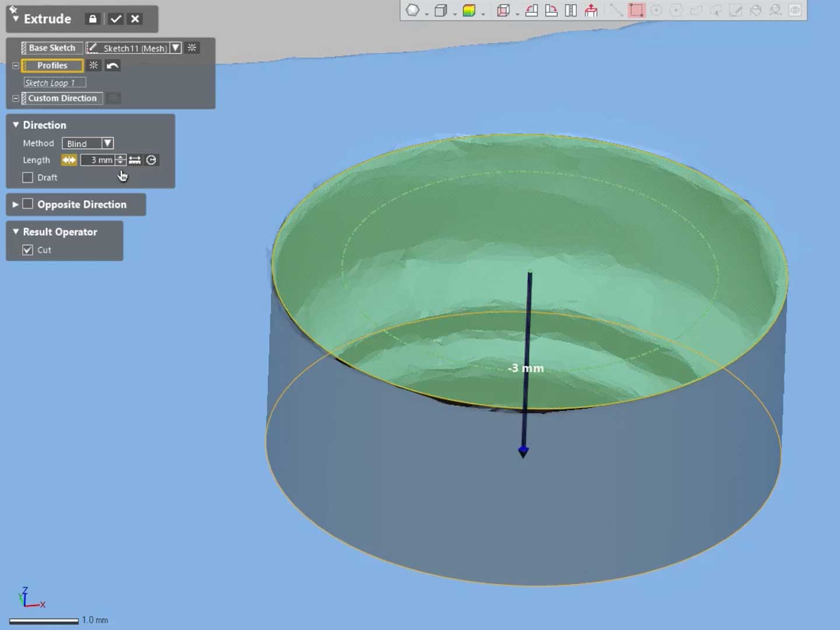Expand the Opposite Direction section
840x630 pixels.
(16, 204)
